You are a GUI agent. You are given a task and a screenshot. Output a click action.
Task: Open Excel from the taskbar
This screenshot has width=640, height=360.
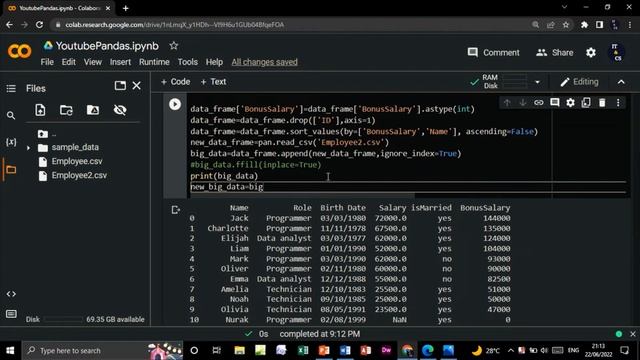(303, 350)
